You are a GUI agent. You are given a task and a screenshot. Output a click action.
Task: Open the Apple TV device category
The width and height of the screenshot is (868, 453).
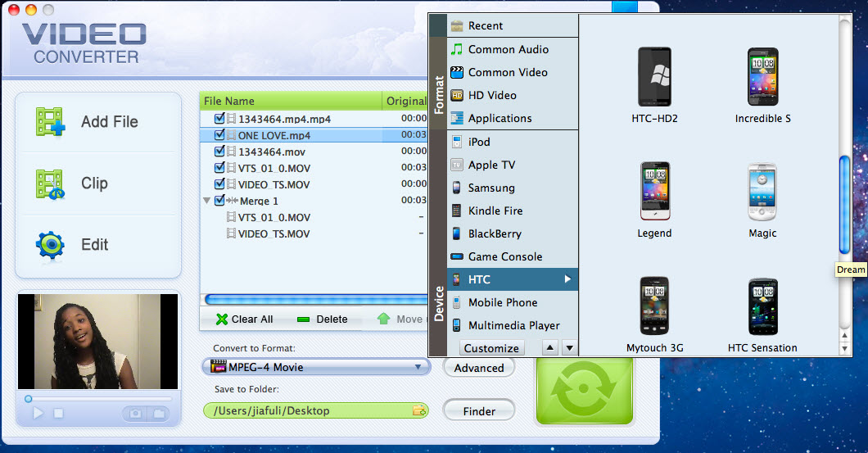[x=513, y=165]
